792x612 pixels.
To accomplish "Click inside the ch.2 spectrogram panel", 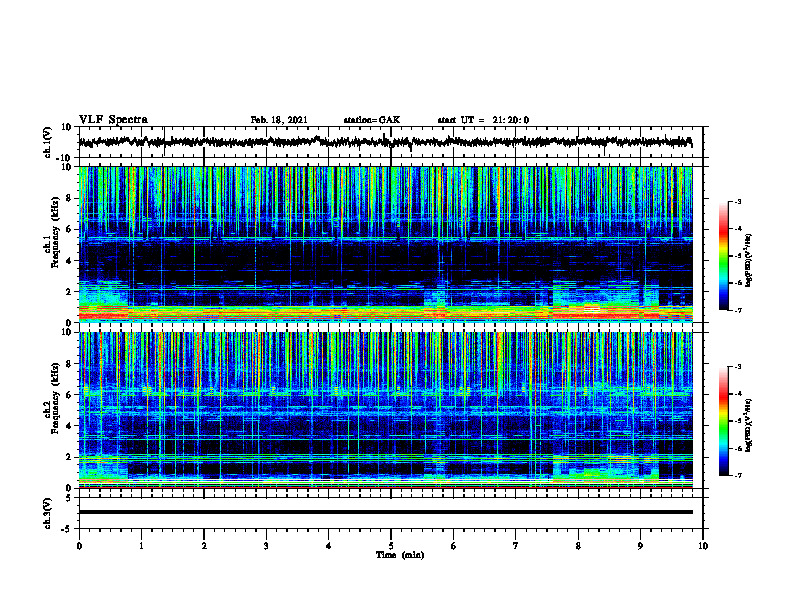I will [385, 410].
